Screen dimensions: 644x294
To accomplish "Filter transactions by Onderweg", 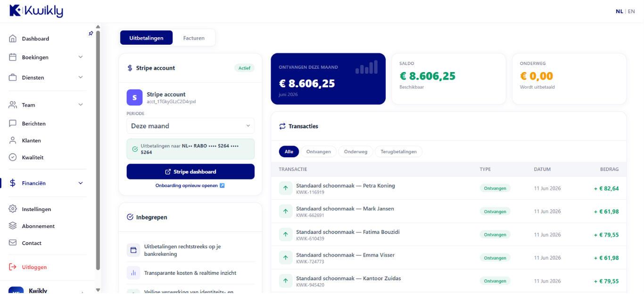I will coord(356,152).
